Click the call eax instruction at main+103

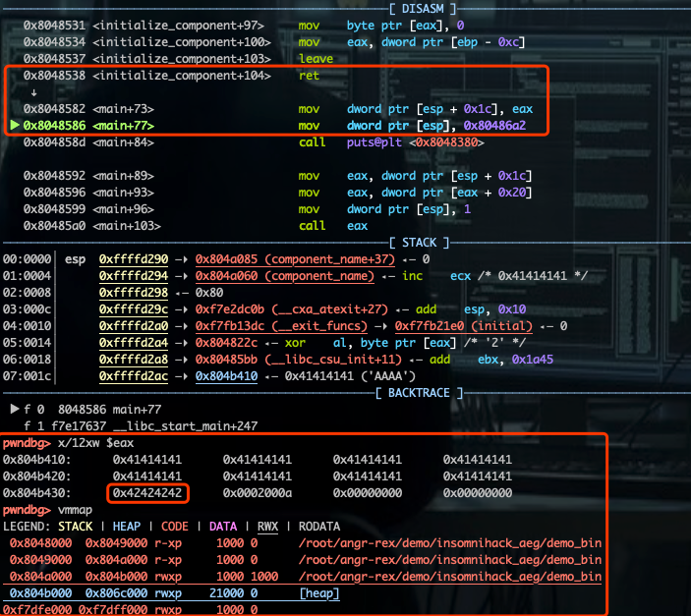[333, 226]
